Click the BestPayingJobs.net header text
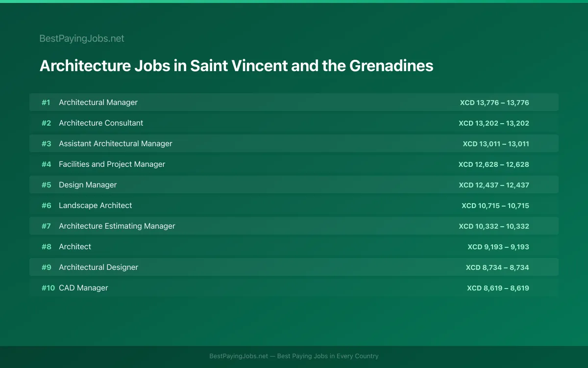Image resolution: width=588 pixels, height=368 pixels. pos(82,38)
